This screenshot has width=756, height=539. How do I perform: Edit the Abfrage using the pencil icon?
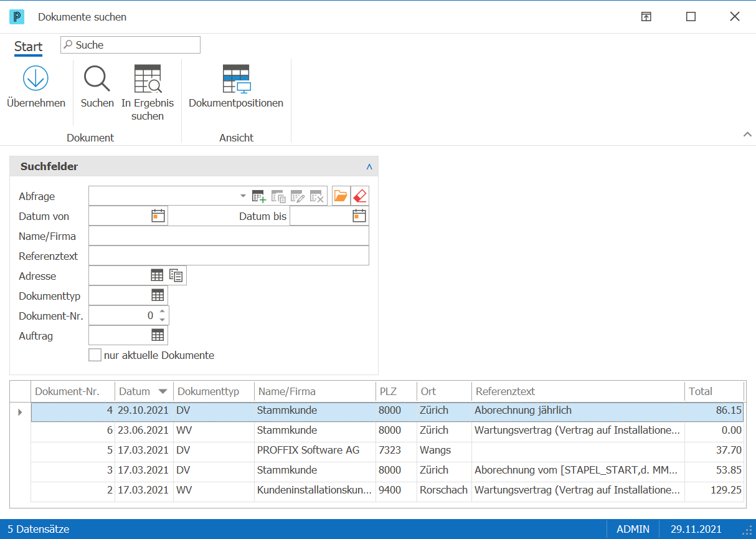point(298,196)
